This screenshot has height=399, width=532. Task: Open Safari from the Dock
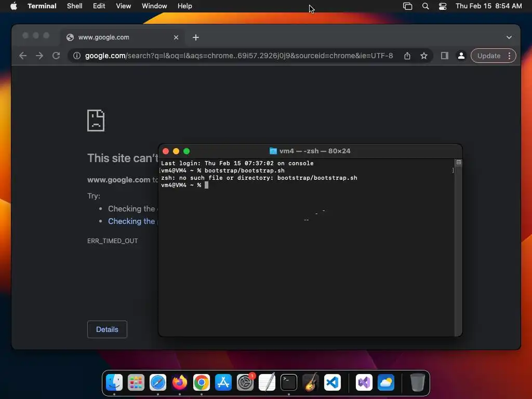click(x=158, y=383)
